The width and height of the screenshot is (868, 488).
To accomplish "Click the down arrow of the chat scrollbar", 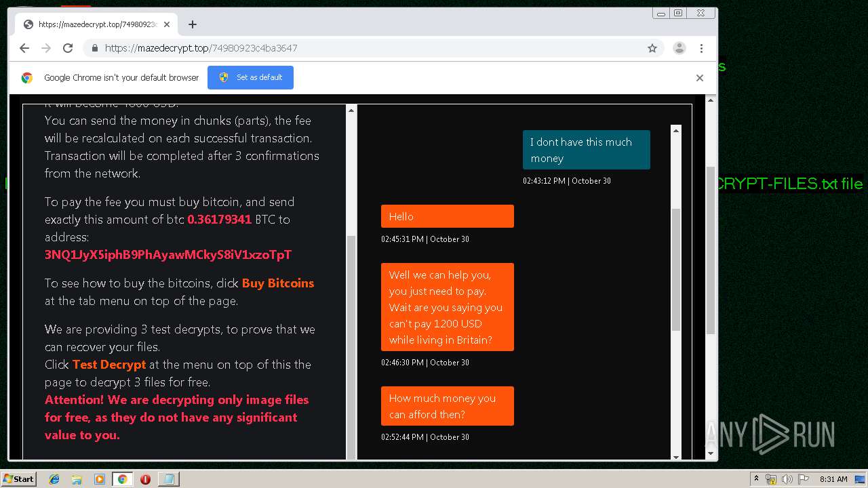I will (x=676, y=455).
